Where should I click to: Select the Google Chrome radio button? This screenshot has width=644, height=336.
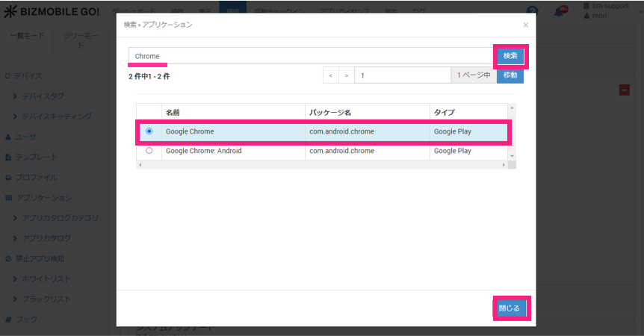(x=149, y=131)
